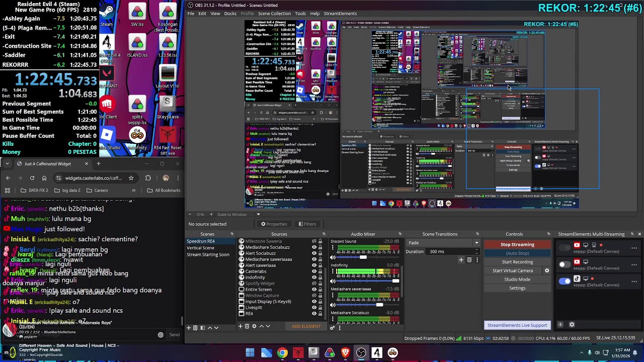The height and width of the screenshot is (362, 644).
Task: Show the Milestone Saweria source
Action: coord(314,241)
